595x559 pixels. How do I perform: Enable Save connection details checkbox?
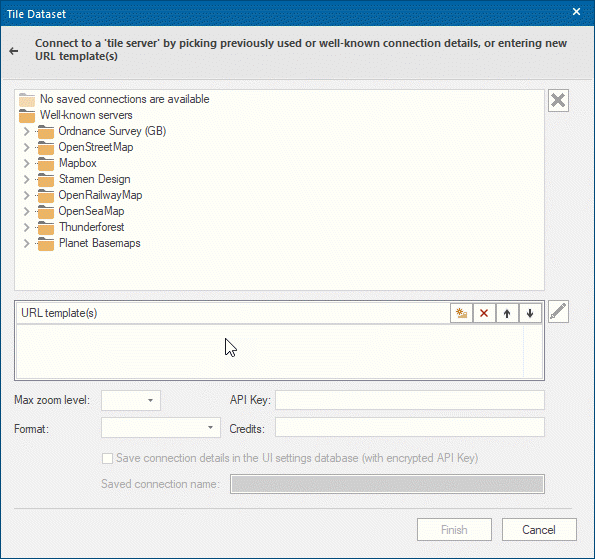pos(107,458)
